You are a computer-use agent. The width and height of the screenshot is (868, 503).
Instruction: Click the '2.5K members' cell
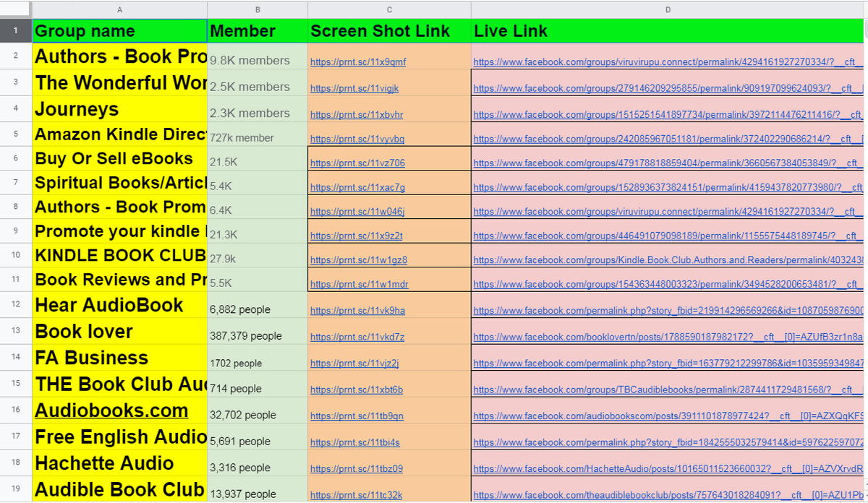point(258,83)
